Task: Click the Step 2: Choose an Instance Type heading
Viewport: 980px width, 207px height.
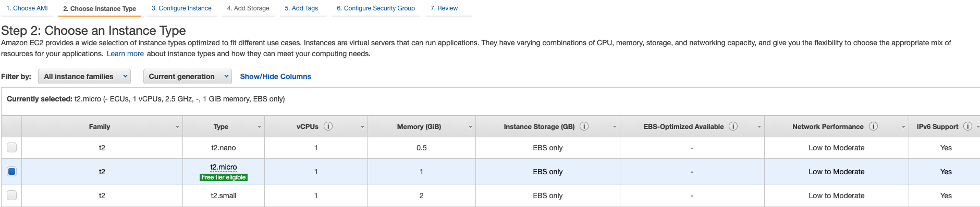Action: 93,31
